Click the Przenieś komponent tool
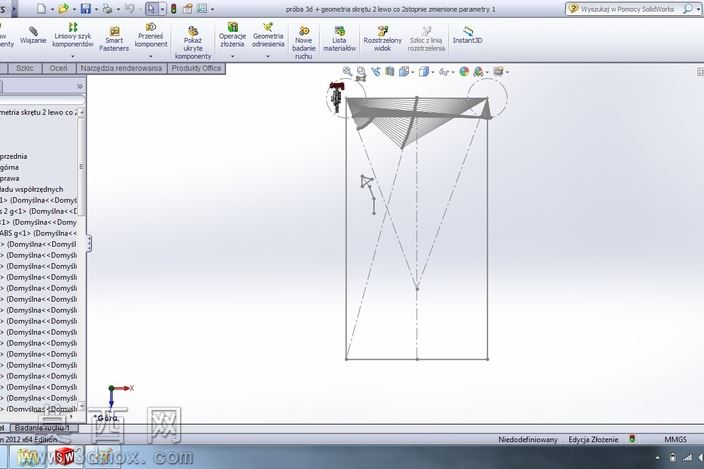The image size is (704, 469). [x=151, y=35]
